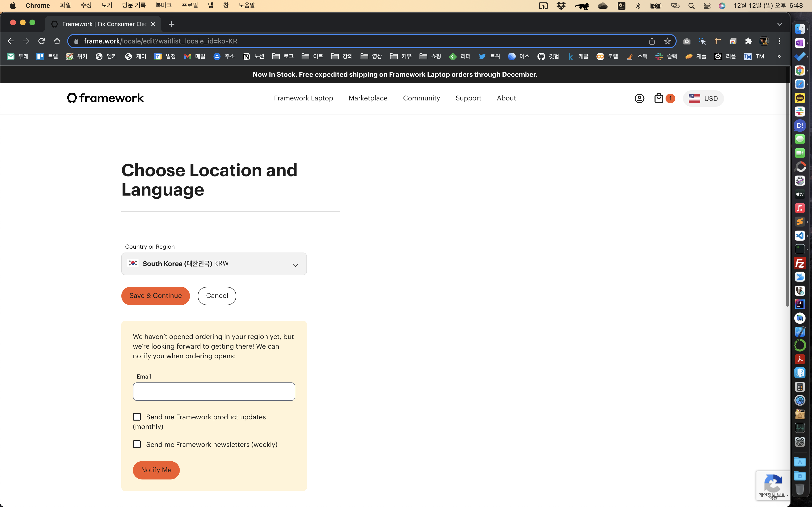Show hidden bookmarks overflow chevron
The image size is (812, 507).
[x=779, y=56]
